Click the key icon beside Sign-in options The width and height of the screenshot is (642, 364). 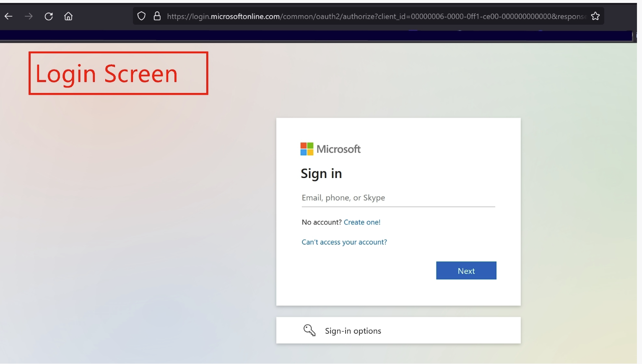click(309, 330)
